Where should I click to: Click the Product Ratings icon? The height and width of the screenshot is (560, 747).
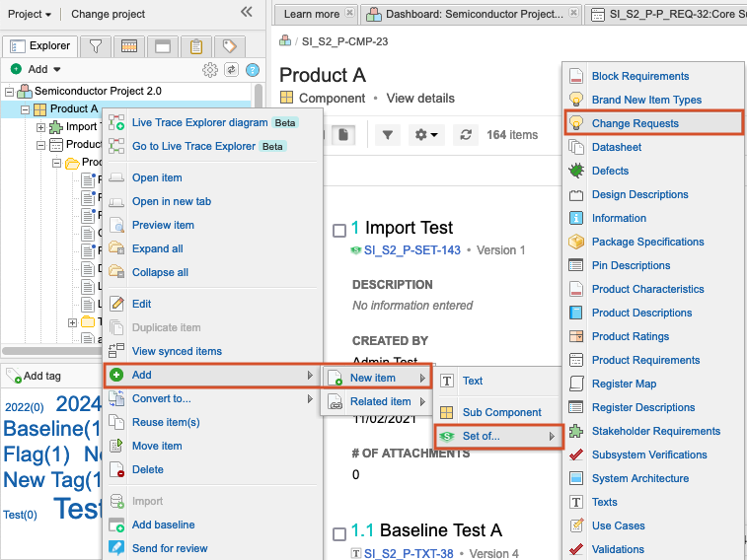tap(576, 336)
